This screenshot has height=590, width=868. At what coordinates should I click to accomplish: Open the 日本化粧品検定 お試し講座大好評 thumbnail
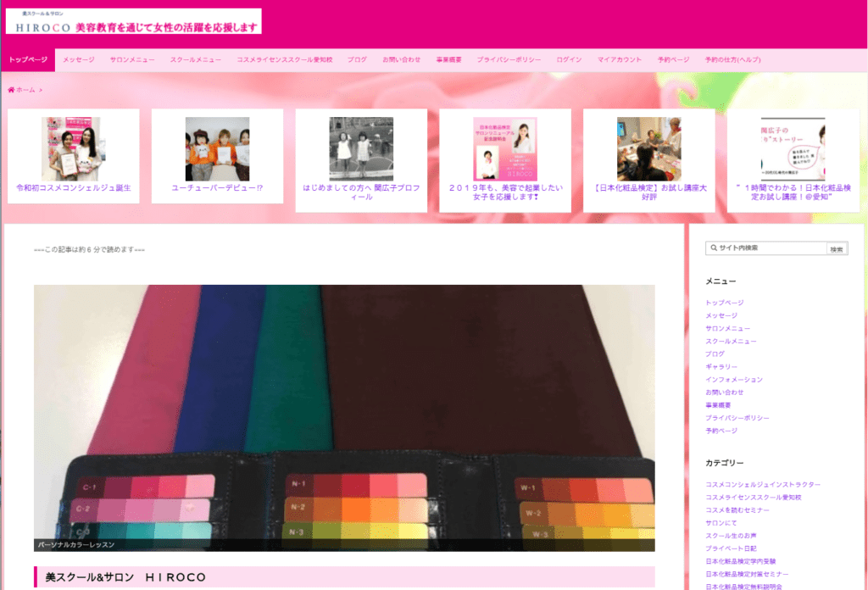click(648, 149)
